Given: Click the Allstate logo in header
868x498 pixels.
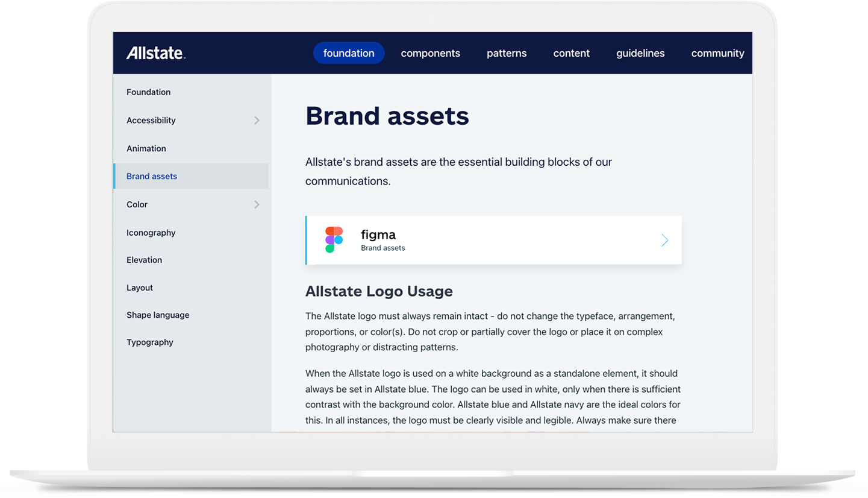Looking at the screenshot, I should pyautogui.click(x=155, y=53).
